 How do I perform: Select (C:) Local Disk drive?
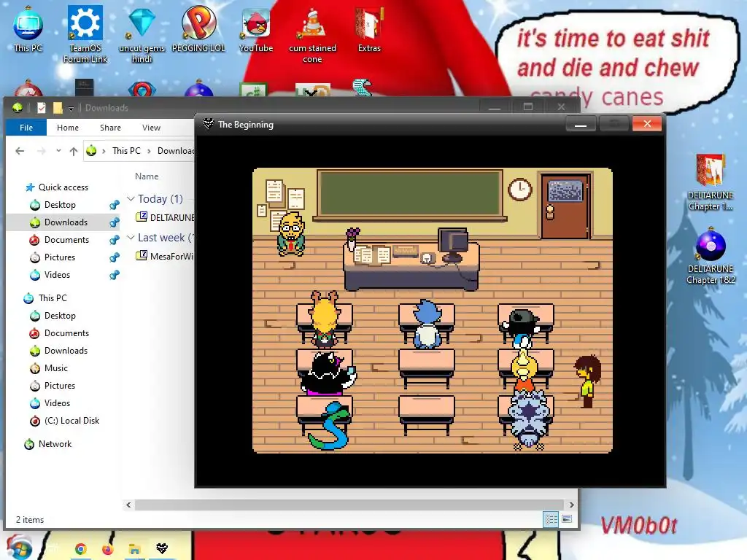coord(71,421)
